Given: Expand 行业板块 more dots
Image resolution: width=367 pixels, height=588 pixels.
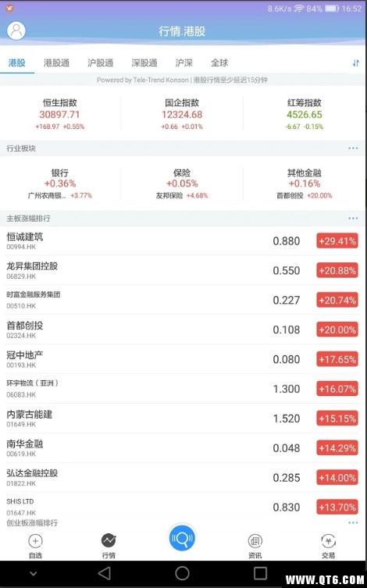Looking at the screenshot, I should pos(353,148).
